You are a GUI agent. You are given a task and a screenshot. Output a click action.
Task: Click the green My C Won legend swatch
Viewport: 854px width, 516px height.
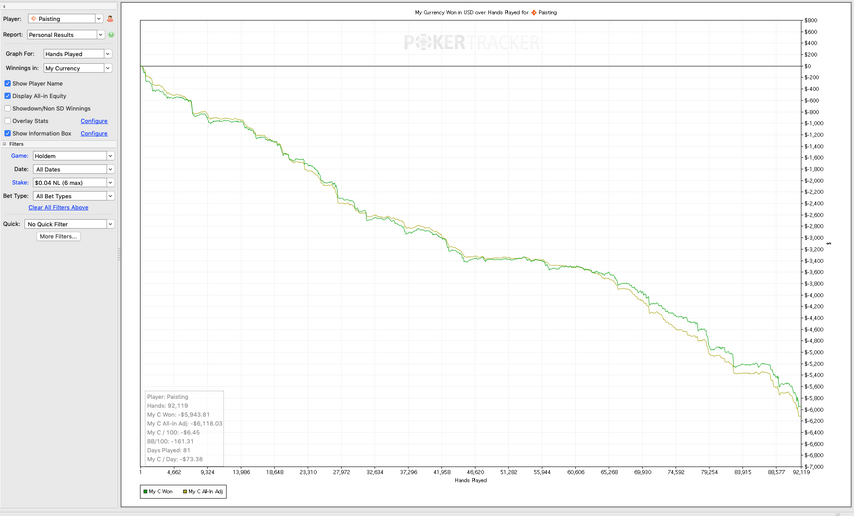tap(146, 492)
